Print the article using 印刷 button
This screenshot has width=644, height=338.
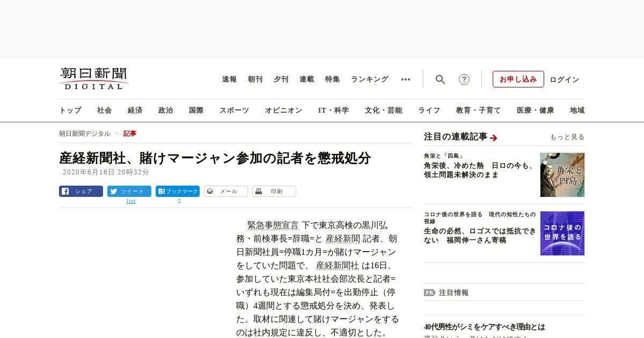[274, 191]
